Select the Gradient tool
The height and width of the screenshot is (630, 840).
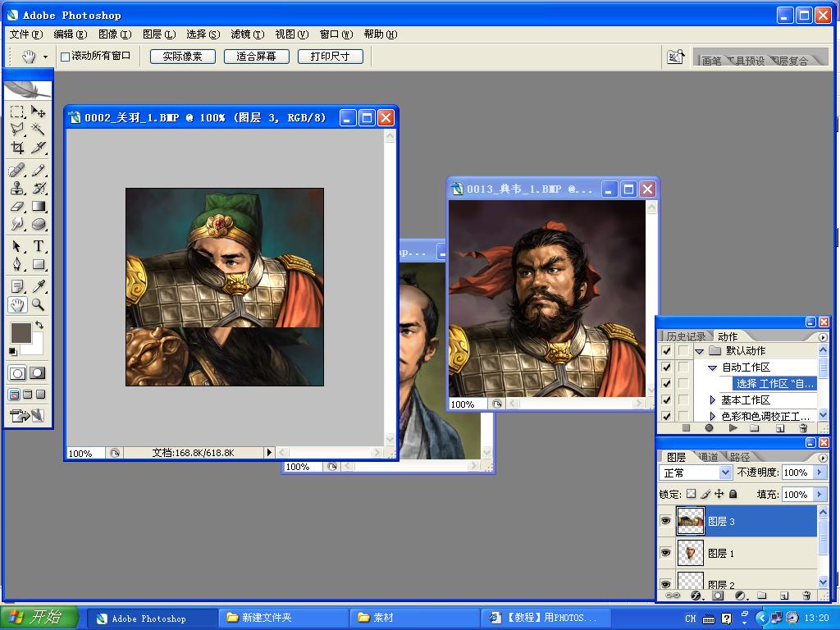click(x=39, y=207)
